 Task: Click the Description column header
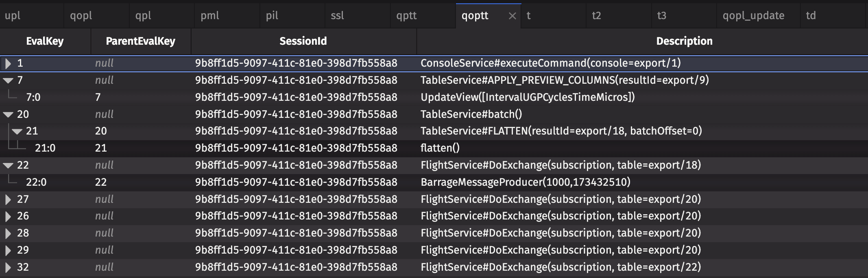click(684, 41)
